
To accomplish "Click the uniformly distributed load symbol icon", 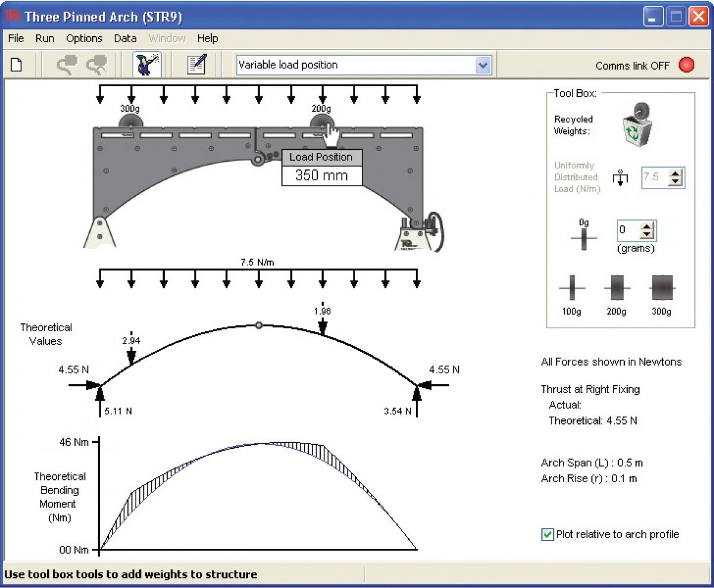I will (620, 177).
